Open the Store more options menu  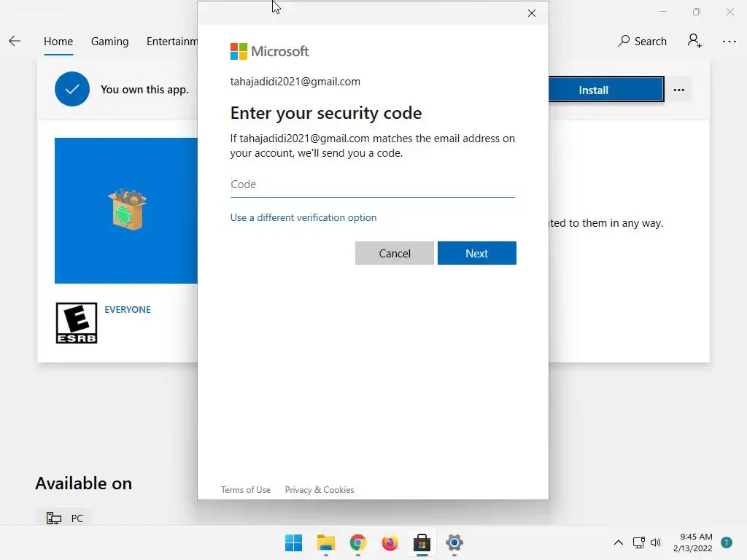click(x=729, y=42)
